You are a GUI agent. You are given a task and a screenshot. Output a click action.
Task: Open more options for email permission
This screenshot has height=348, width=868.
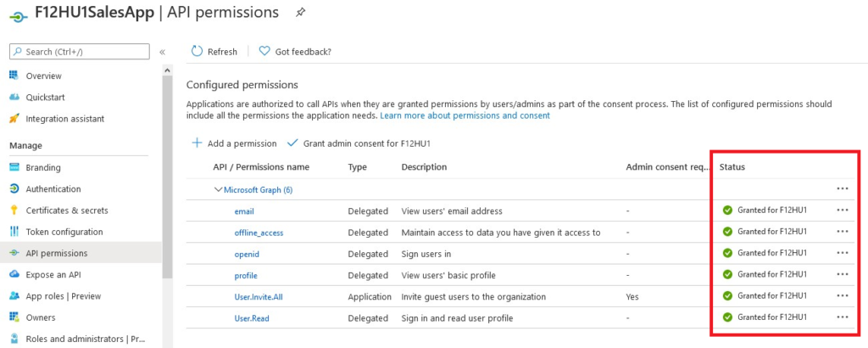coord(843,210)
